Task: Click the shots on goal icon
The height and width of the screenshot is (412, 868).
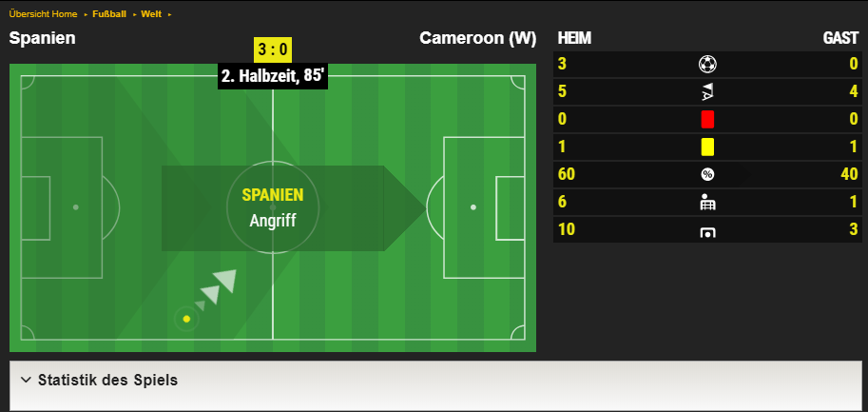Action: (x=707, y=202)
